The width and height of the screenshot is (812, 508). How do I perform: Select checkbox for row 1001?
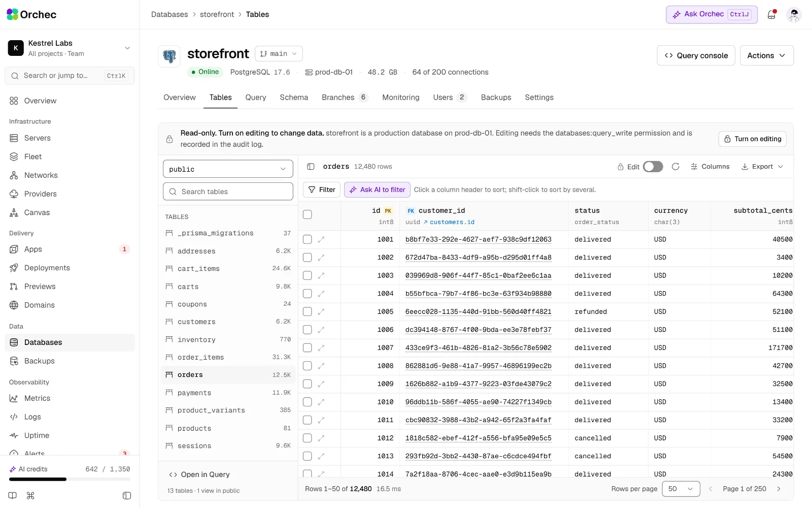coord(308,239)
